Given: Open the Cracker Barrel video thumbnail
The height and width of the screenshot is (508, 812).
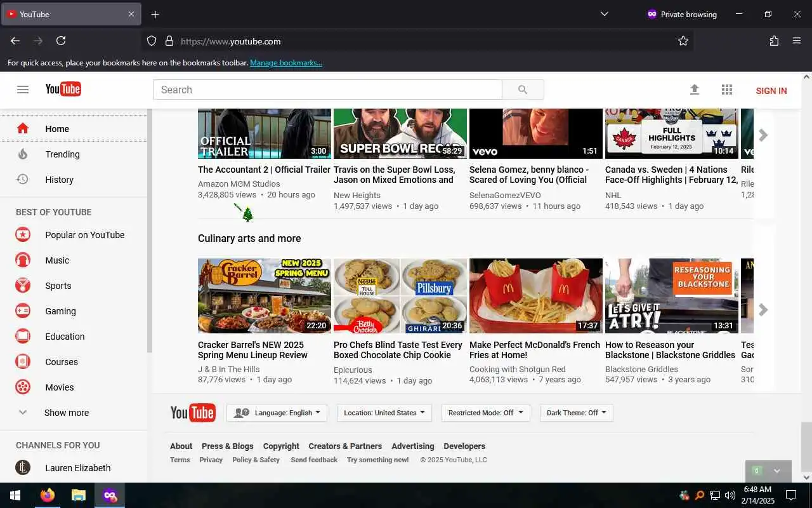Looking at the screenshot, I should [x=265, y=295].
